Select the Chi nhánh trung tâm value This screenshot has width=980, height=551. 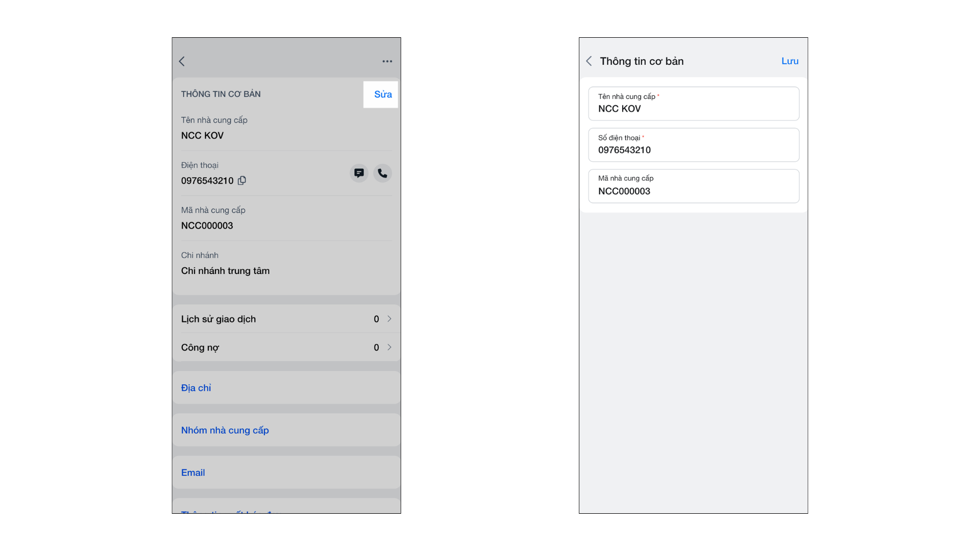pyautogui.click(x=225, y=271)
